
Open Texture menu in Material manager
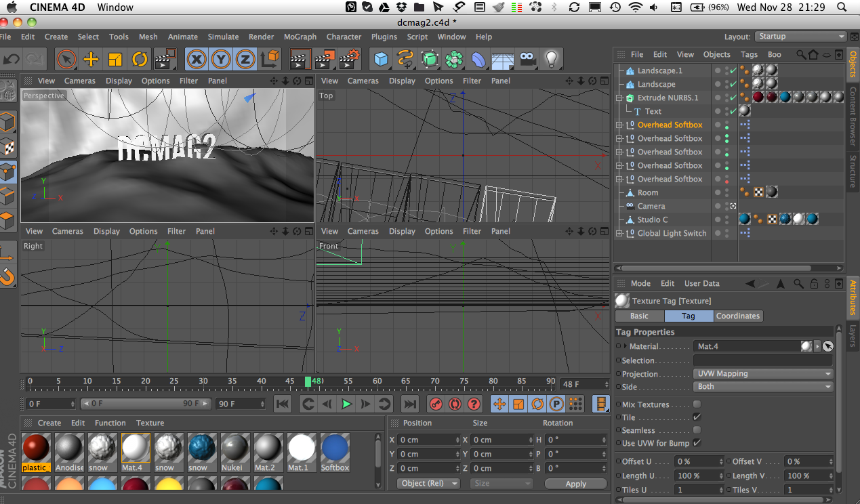(150, 423)
